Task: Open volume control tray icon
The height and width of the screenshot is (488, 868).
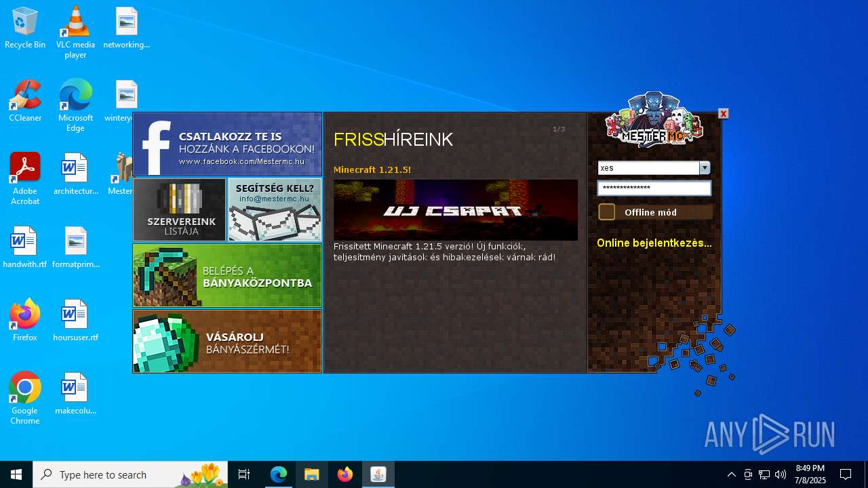Action: [781, 474]
